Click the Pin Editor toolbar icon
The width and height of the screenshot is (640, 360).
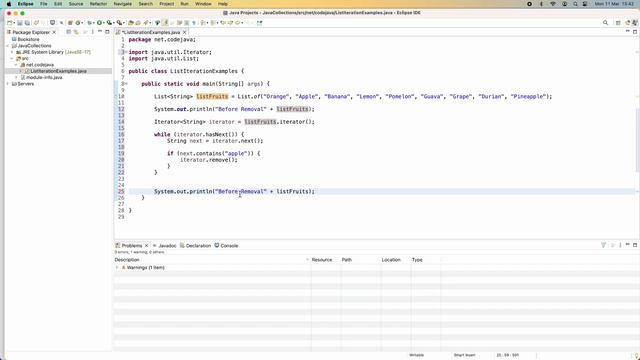[259, 23]
